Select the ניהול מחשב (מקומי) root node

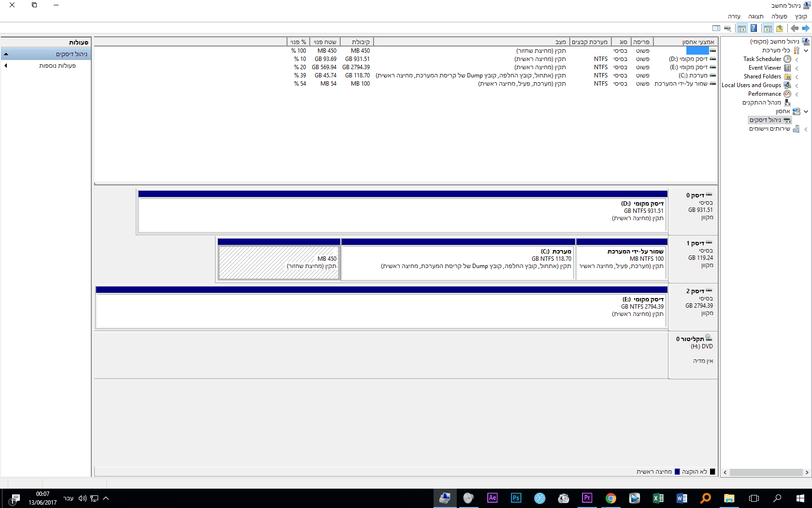click(774, 42)
